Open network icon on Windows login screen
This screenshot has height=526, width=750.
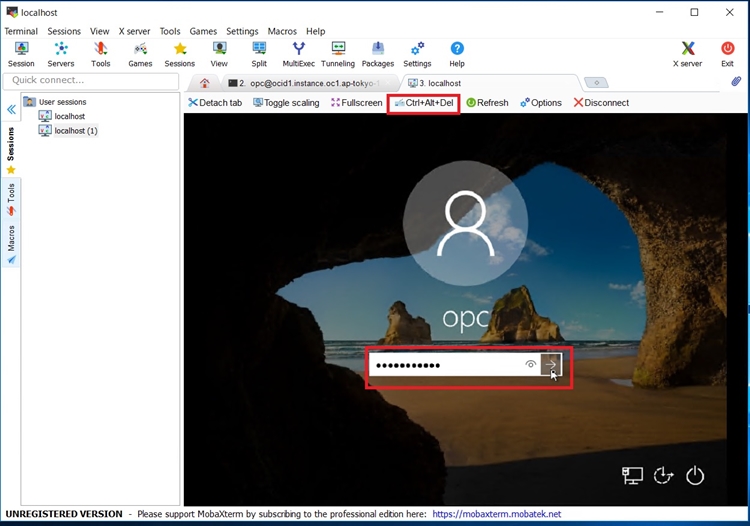click(632, 477)
